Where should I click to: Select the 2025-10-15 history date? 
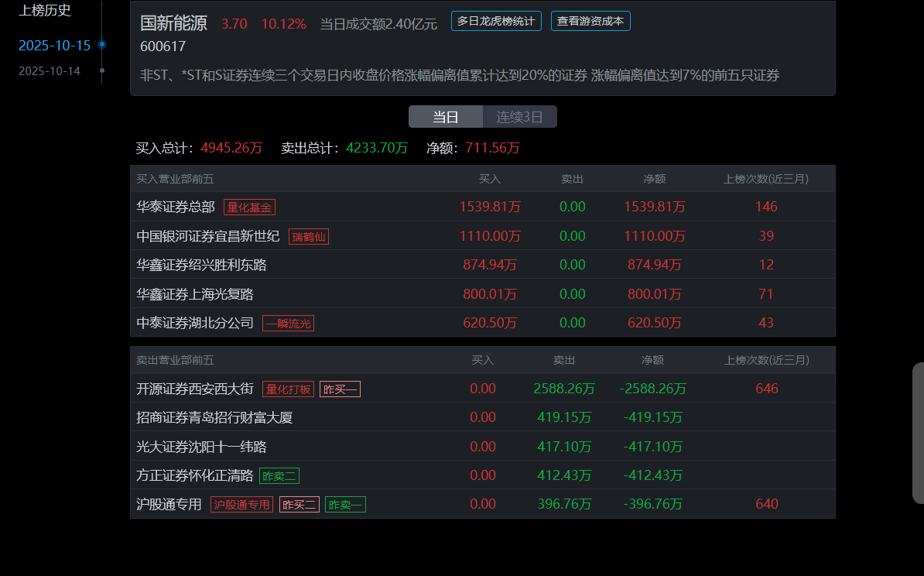(x=54, y=46)
